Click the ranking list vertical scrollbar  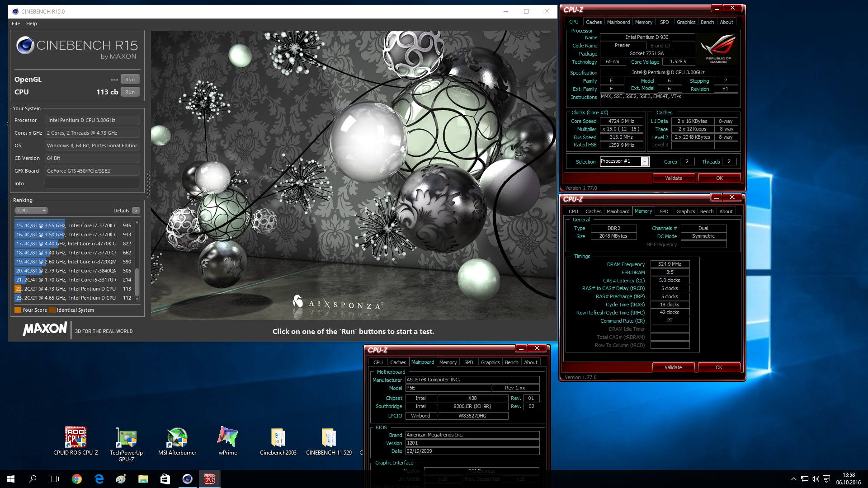coord(137,262)
